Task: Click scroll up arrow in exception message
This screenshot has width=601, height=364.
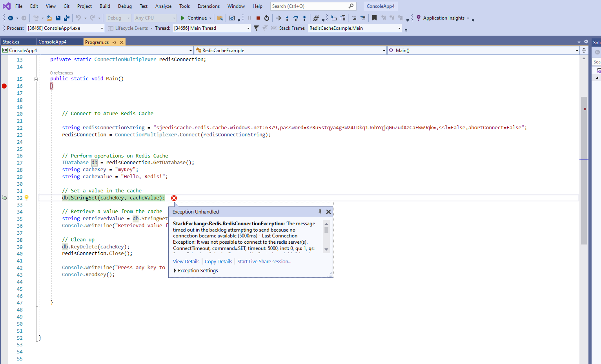Action: click(x=326, y=224)
